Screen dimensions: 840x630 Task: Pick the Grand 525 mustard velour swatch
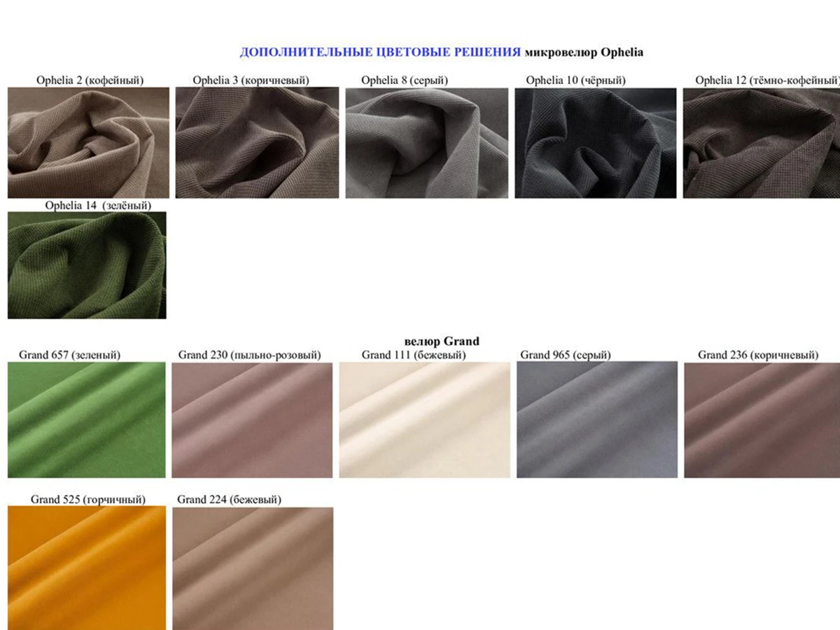[x=87, y=568]
